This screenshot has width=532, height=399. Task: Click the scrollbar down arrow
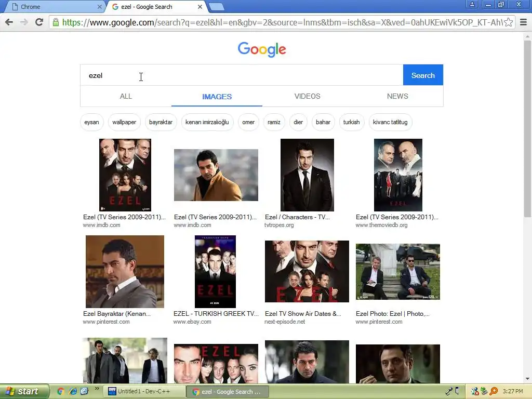528,379
